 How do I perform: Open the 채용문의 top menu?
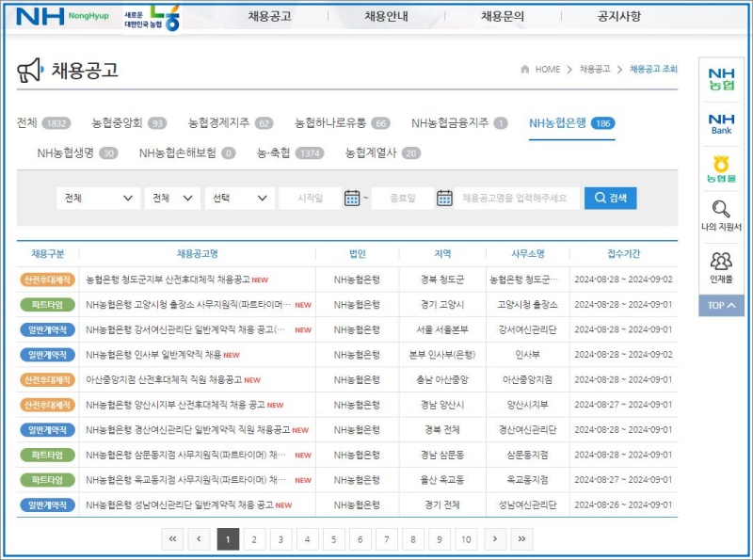pyautogui.click(x=503, y=16)
